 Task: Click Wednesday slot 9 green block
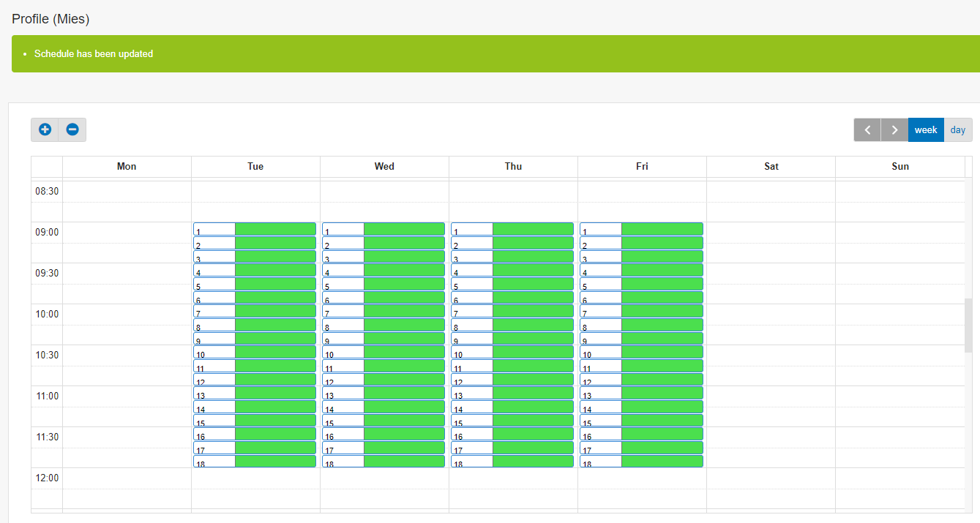click(x=404, y=339)
